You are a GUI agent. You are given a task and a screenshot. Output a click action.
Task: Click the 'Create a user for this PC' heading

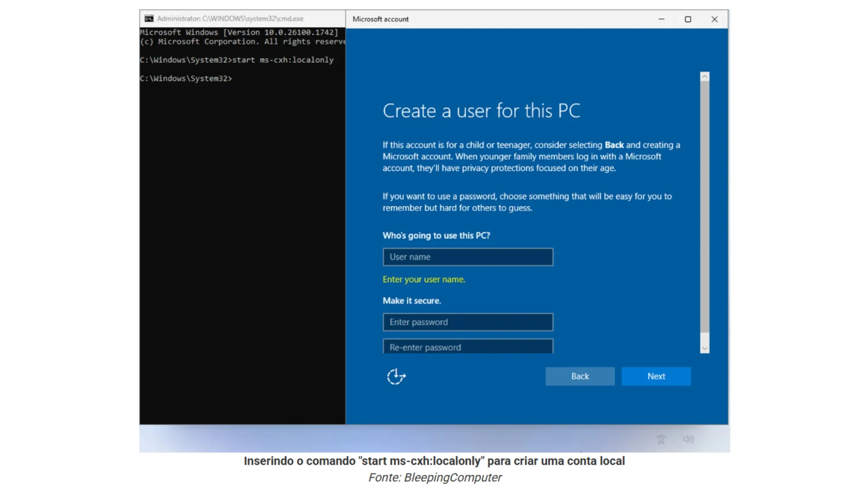pos(481,111)
